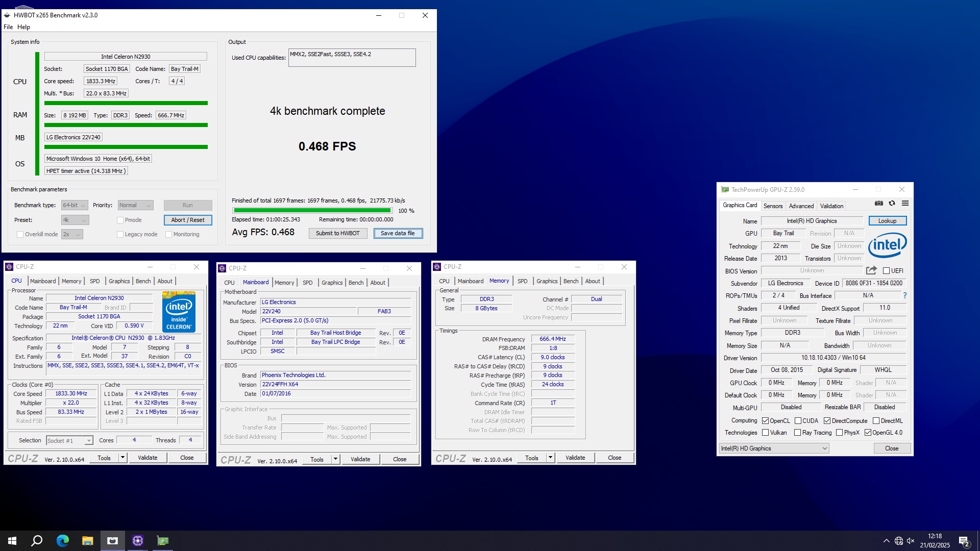Image resolution: width=980 pixels, height=551 pixels.
Task: Switch to the GPU-Z taskbar icon
Action: (x=162, y=541)
